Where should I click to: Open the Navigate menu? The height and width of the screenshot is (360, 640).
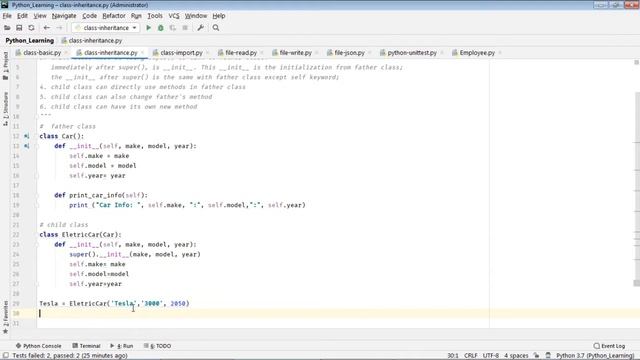pos(64,16)
